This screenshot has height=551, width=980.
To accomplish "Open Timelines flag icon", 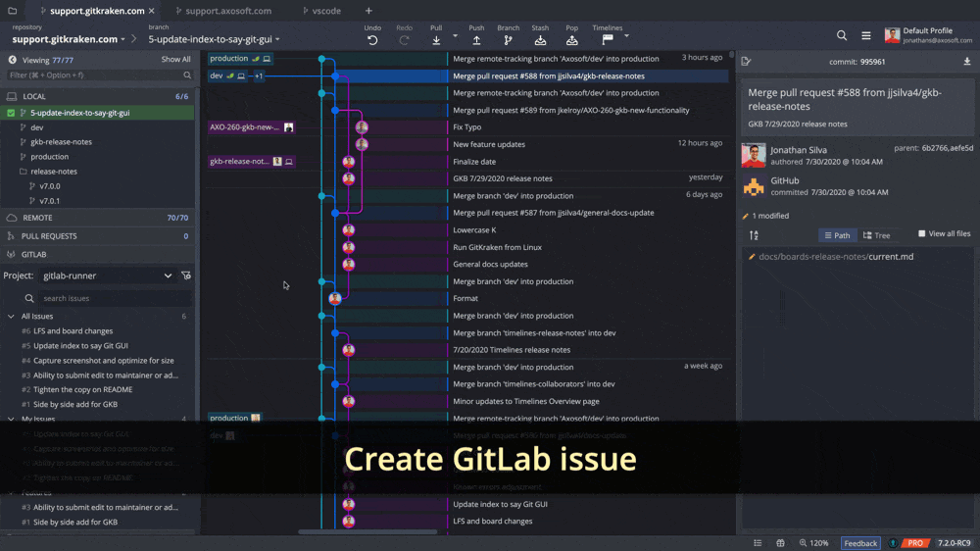I will [608, 40].
